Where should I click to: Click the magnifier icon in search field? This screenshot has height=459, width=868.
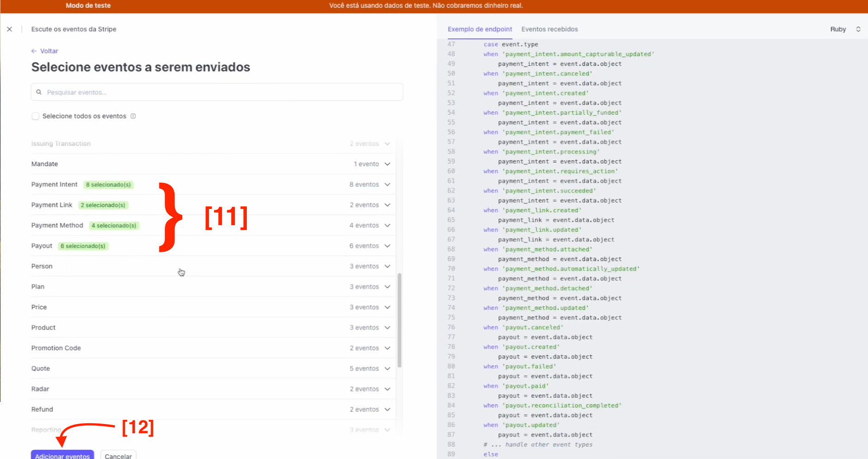[39, 92]
